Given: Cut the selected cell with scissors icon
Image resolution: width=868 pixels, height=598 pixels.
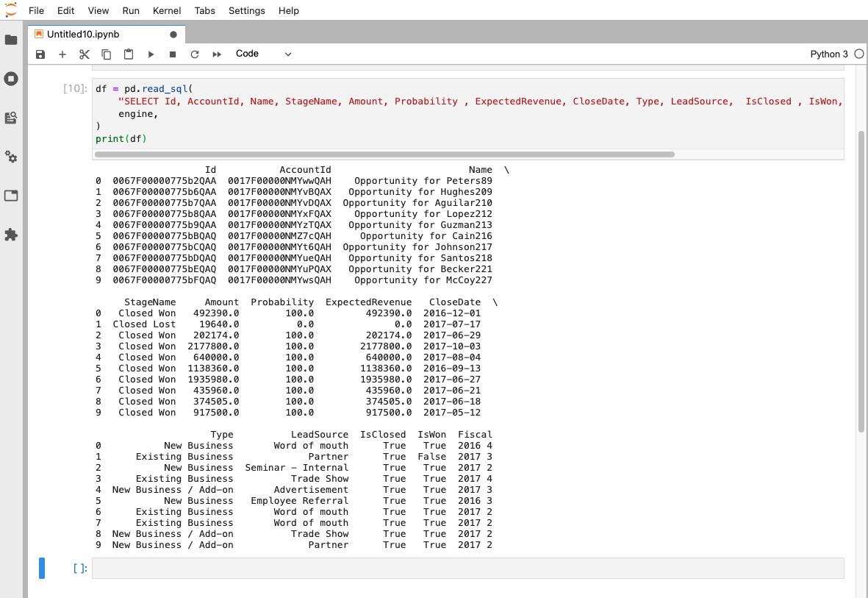Looking at the screenshot, I should [85, 54].
